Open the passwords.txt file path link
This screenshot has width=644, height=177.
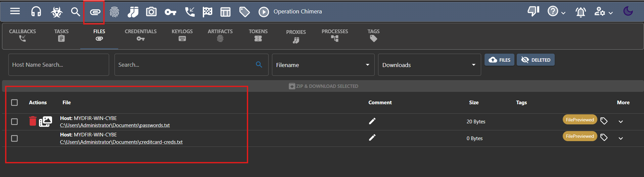pos(115,125)
